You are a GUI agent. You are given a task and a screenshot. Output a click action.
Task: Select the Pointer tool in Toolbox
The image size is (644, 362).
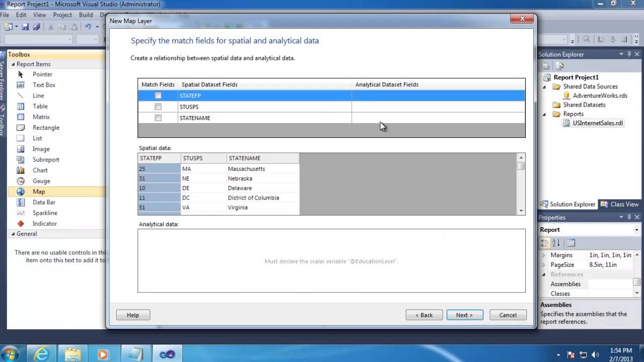pos(42,74)
